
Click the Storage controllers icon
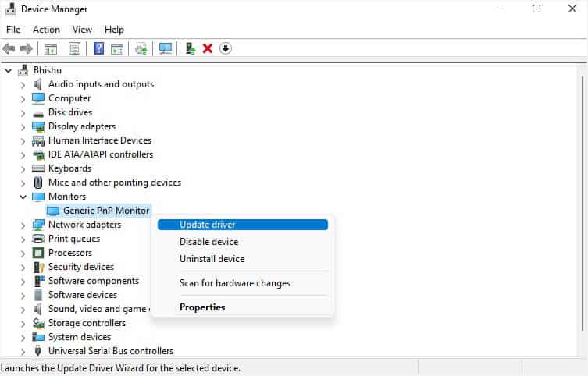click(38, 323)
